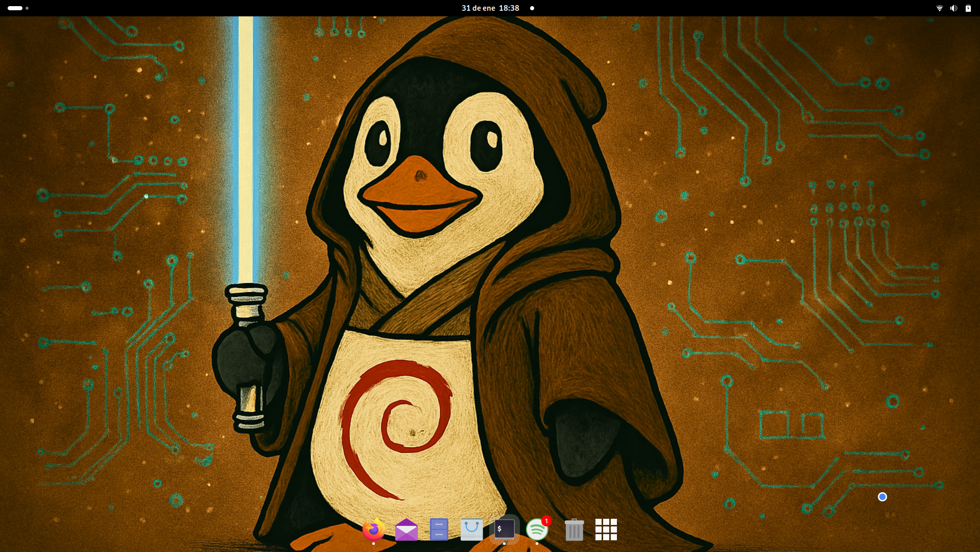Open the Software shopping bag app

471,530
